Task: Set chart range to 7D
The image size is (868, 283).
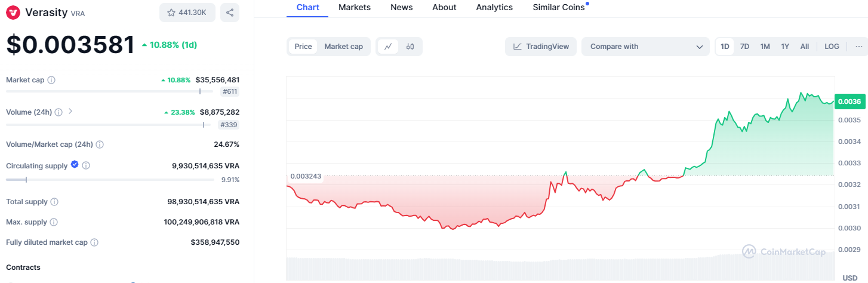Action: coord(744,47)
